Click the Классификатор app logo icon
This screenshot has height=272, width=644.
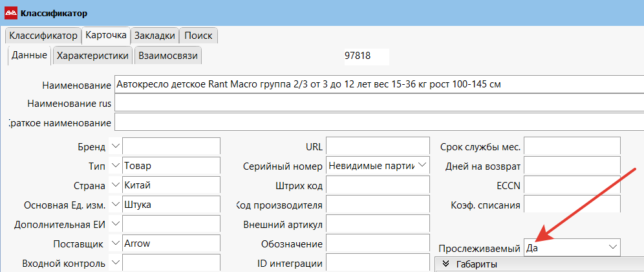click(x=11, y=13)
